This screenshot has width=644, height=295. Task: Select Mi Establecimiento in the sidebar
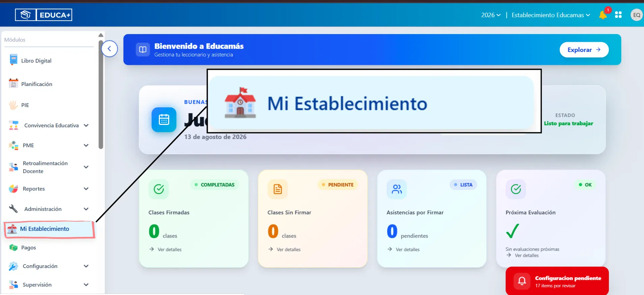pyautogui.click(x=49, y=229)
